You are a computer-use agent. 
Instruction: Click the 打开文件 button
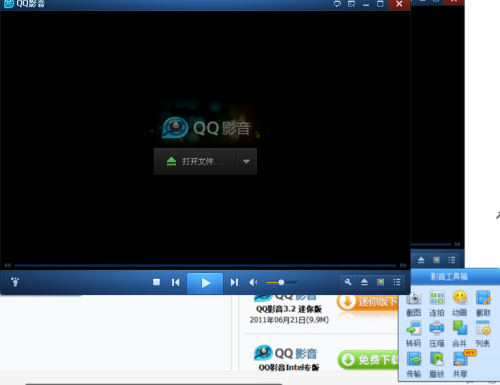point(195,162)
